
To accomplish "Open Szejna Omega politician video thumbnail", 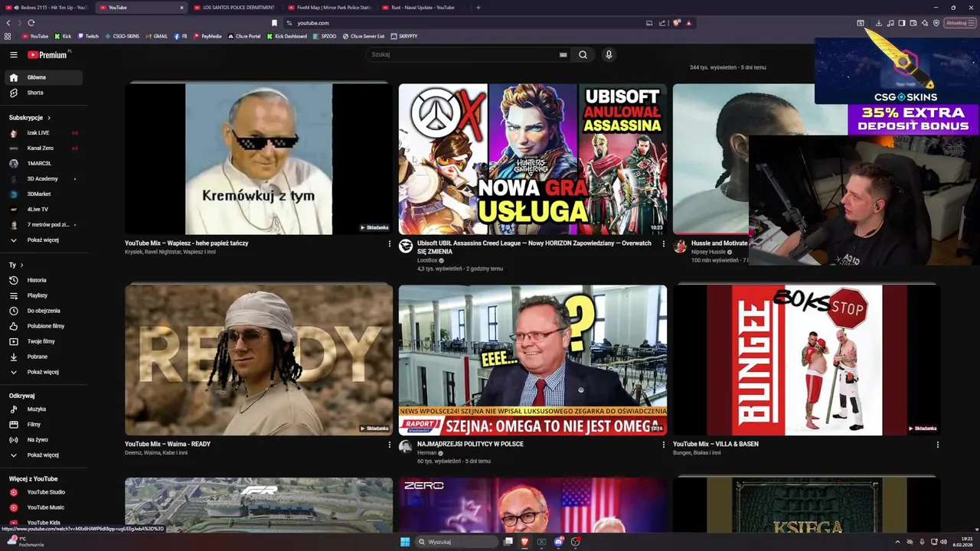I will point(532,360).
